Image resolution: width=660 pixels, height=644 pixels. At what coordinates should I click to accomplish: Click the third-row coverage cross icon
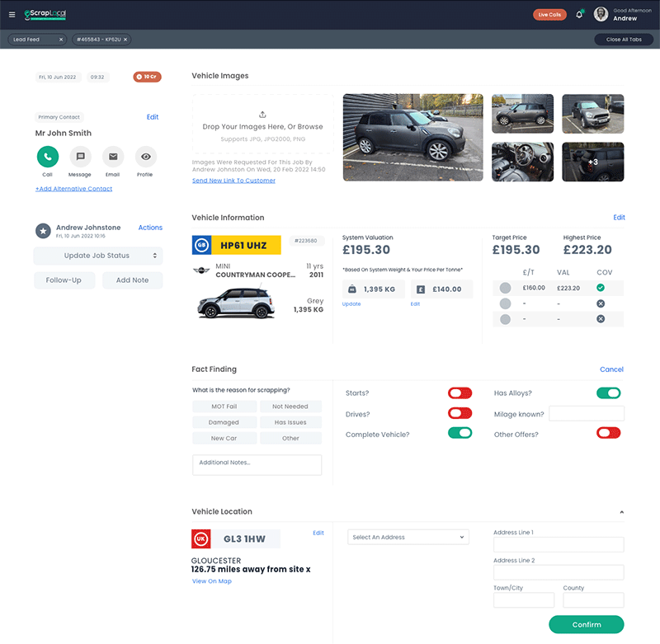coord(601,319)
